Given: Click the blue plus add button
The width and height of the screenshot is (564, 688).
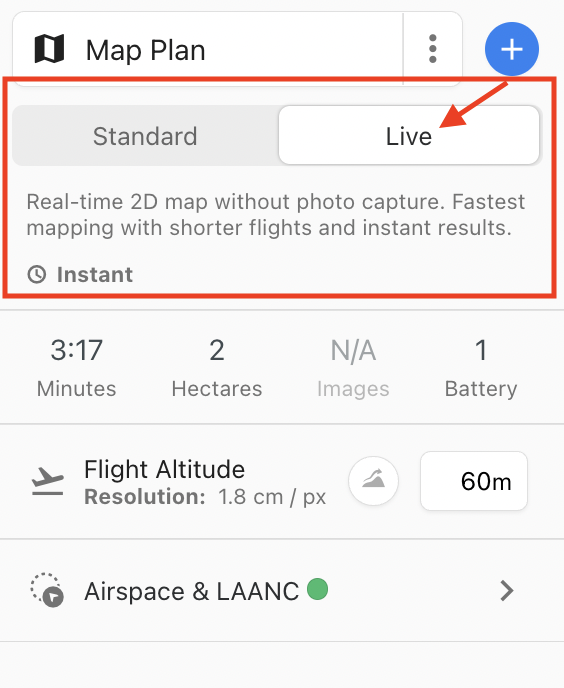Looking at the screenshot, I should [512, 49].
